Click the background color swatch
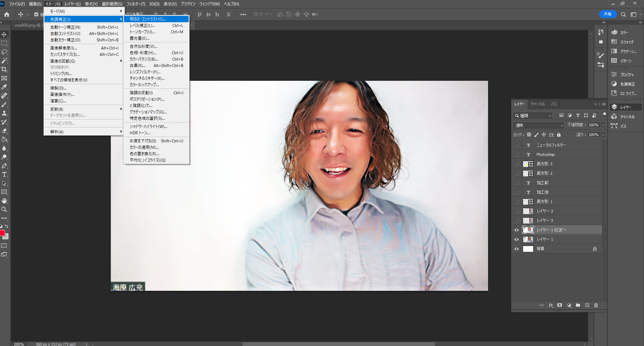 [7, 237]
